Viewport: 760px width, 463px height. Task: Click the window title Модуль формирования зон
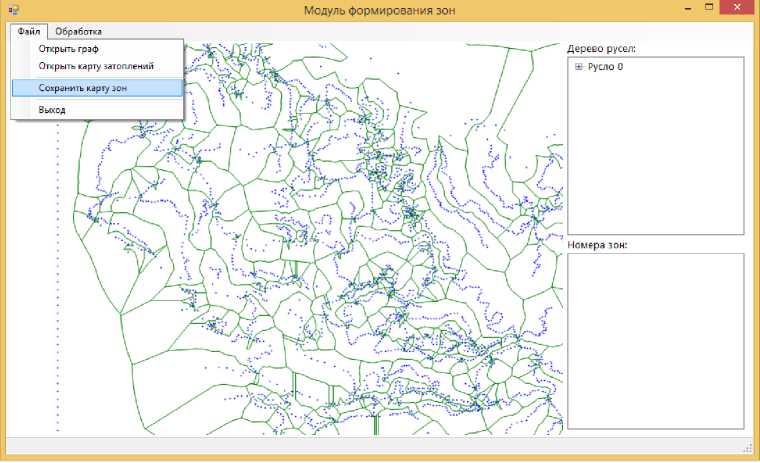(380, 10)
